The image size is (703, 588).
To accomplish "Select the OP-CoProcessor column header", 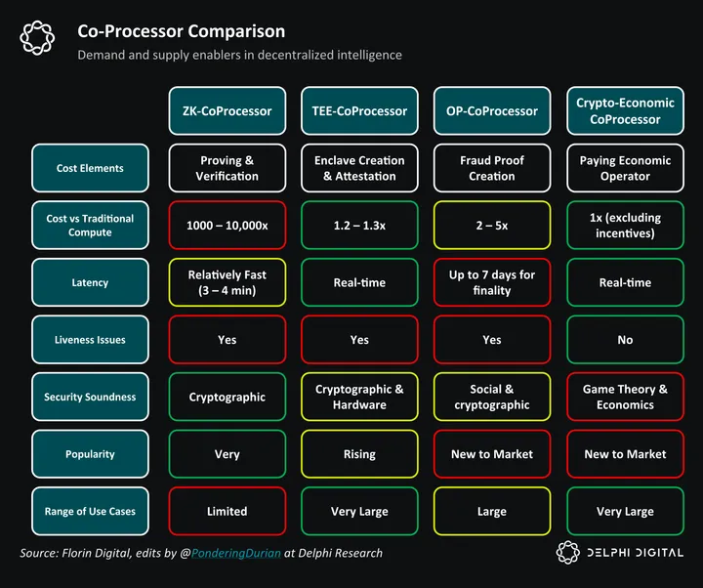I will coord(492,111).
